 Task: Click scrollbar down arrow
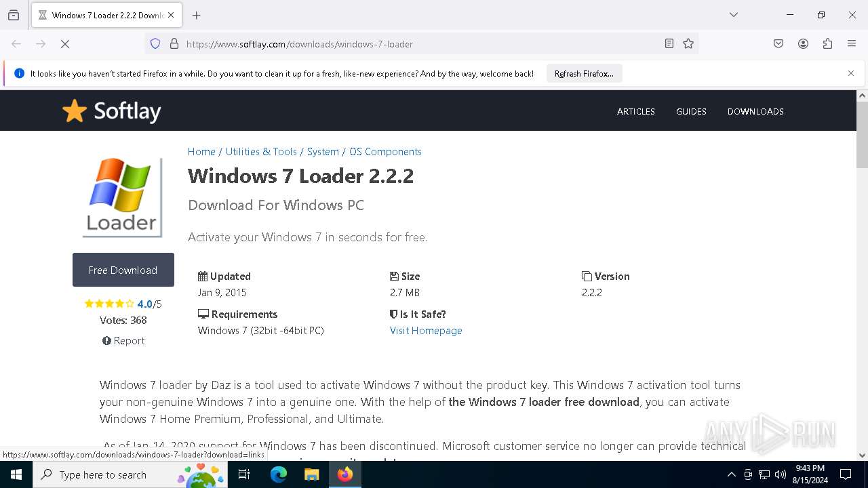[862, 455]
